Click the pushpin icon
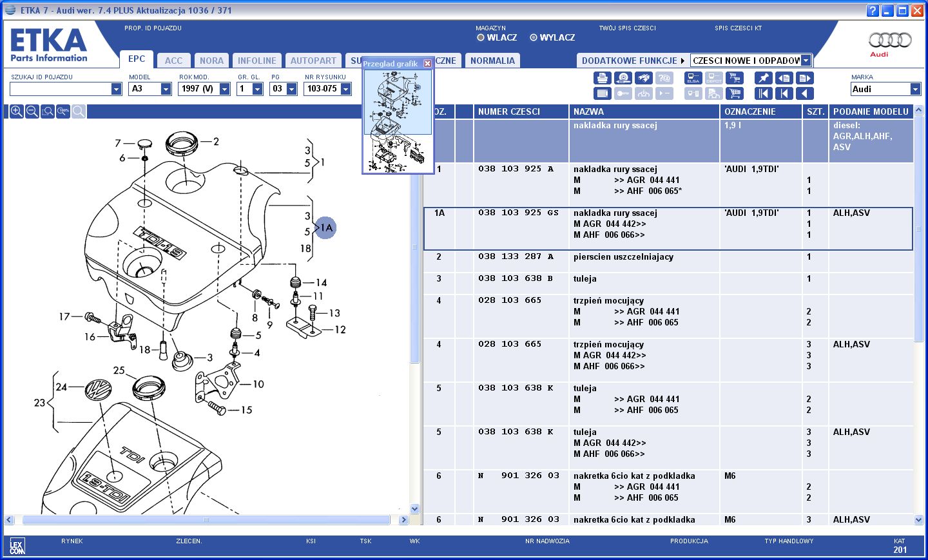This screenshot has height=560, width=928. [763, 78]
